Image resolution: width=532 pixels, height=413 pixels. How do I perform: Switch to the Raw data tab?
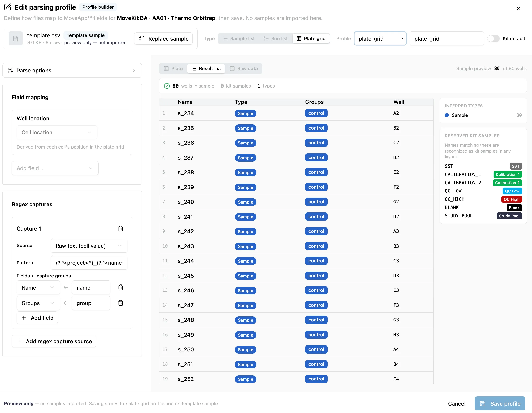click(244, 69)
